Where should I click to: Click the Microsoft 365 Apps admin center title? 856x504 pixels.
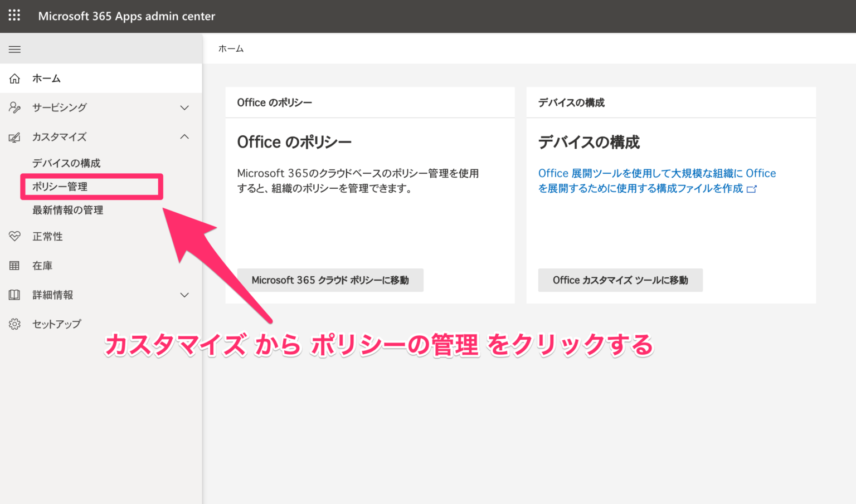[x=127, y=16]
